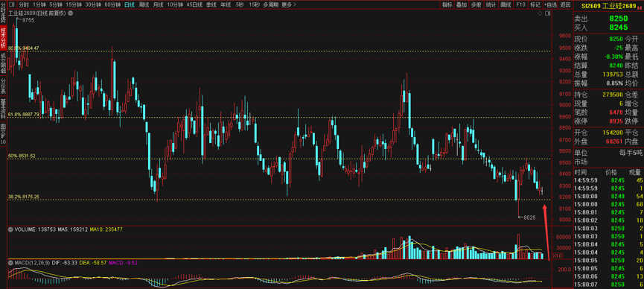Click the 涨停 value 8935
This screenshot has width=644, height=289.
616,121
